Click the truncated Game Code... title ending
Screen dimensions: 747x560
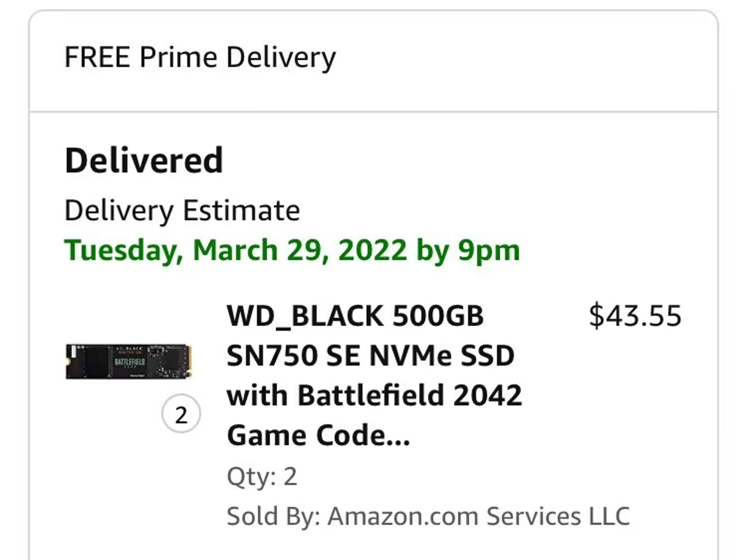tap(318, 435)
